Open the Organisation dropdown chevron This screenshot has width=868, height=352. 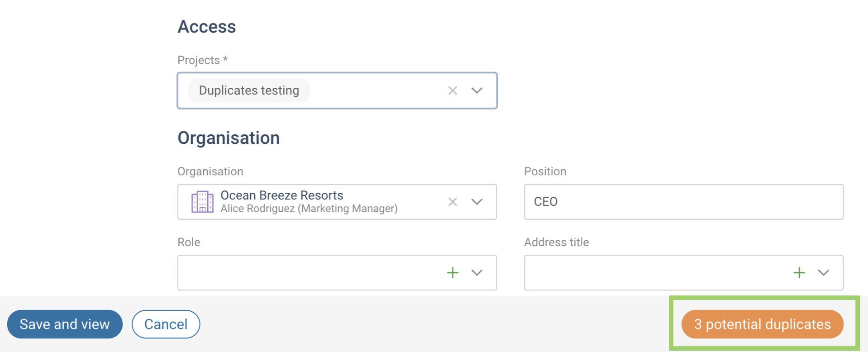tap(477, 202)
